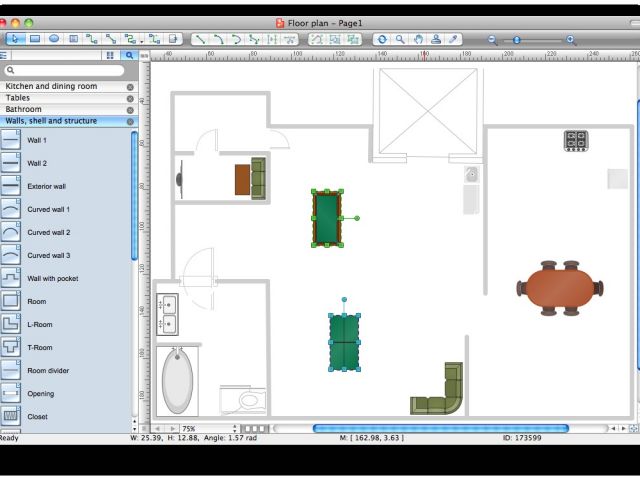Click the zoom-in magnifier by slider
Screen dimensions: 640x480
coord(571,39)
